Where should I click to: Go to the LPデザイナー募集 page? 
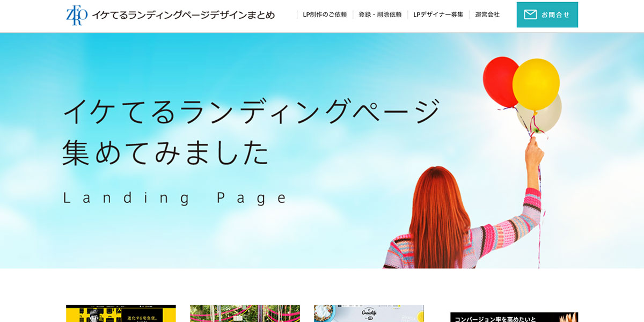point(438,15)
